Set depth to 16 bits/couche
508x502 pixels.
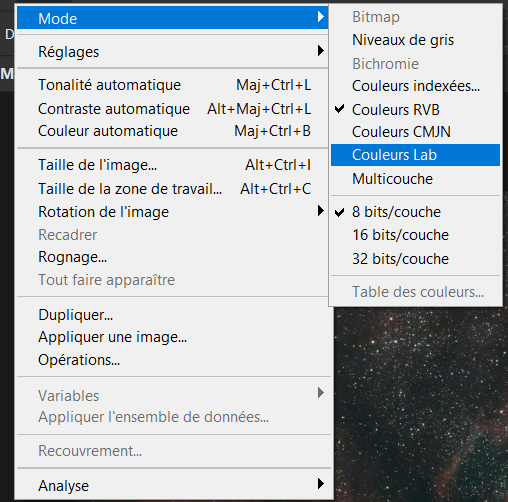click(415, 235)
